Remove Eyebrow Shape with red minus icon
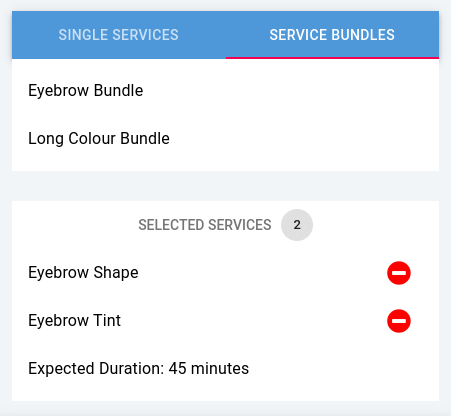This screenshot has height=416, width=451. click(399, 273)
